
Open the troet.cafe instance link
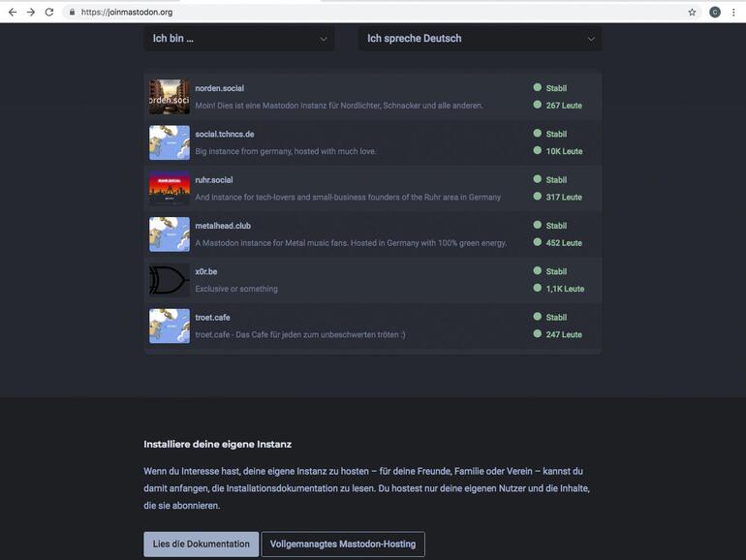212,318
